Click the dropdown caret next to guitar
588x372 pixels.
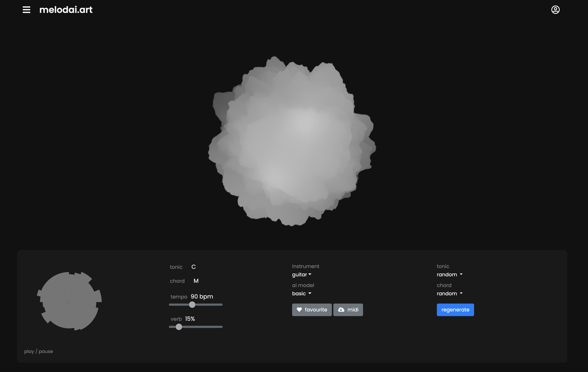(310, 274)
